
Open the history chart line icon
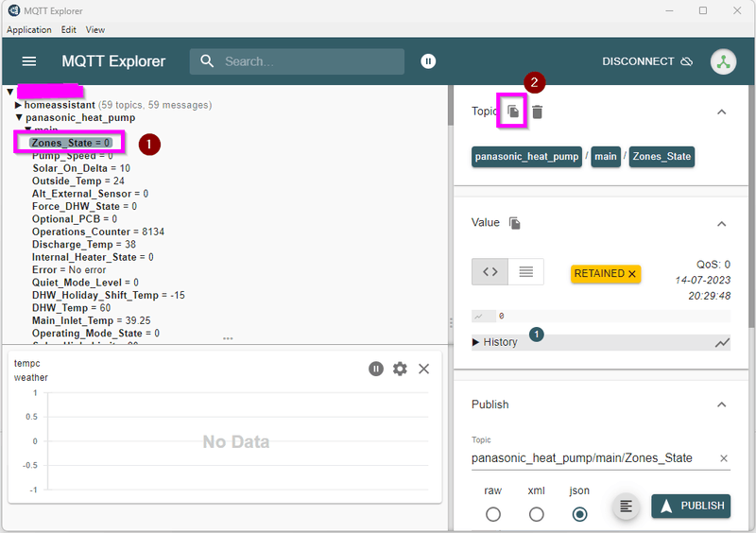click(x=722, y=343)
